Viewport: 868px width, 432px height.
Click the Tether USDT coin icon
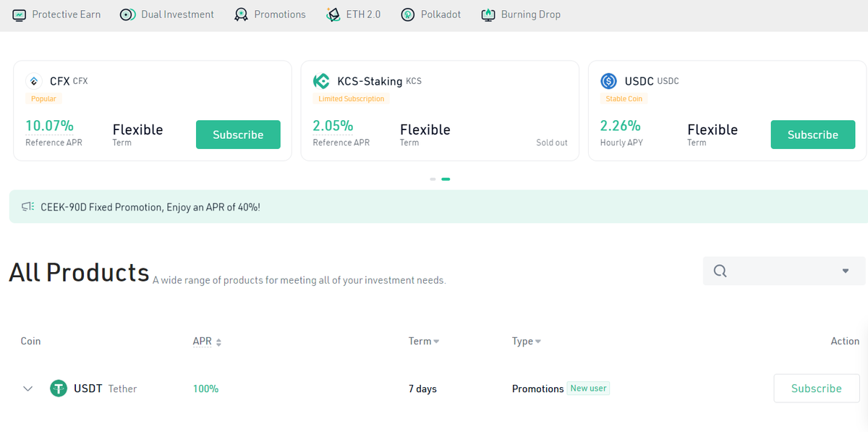58,389
